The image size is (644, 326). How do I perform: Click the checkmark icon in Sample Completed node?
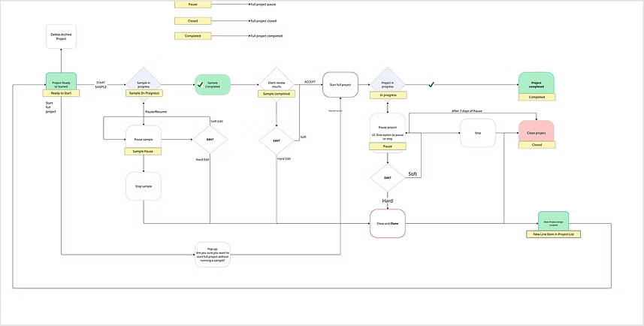201,85
